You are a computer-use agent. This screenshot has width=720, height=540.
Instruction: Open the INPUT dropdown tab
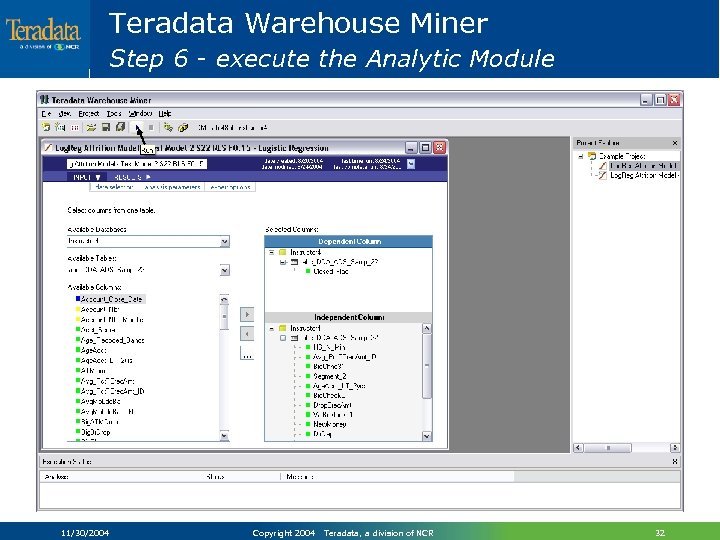87,177
